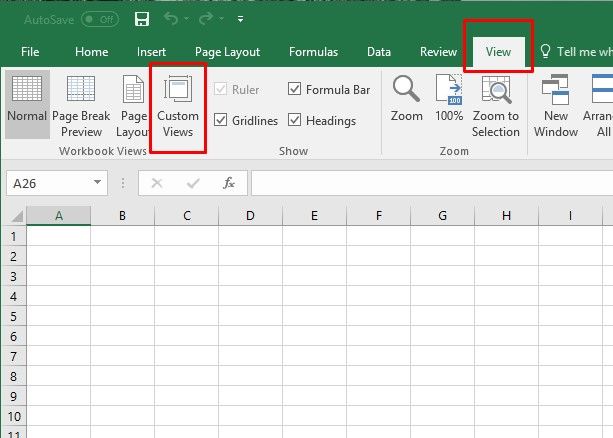Viewport: 613px width, 438px height.
Task: Set zoom to 100%
Action: (x=449, y=100)
